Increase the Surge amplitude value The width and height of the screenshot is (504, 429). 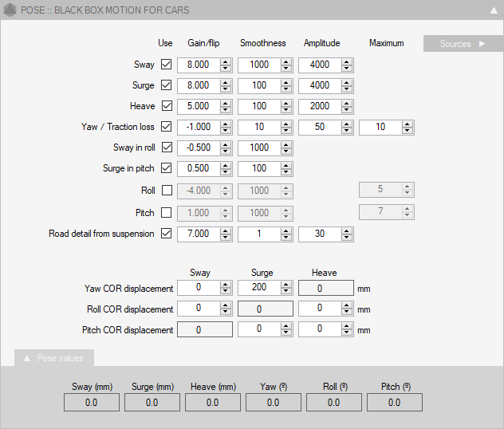point(346,83)
